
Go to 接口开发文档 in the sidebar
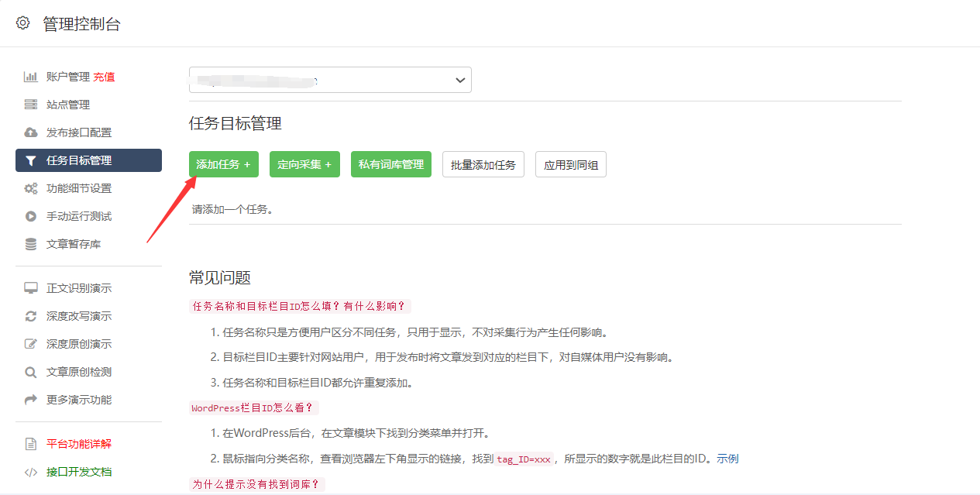79,472
